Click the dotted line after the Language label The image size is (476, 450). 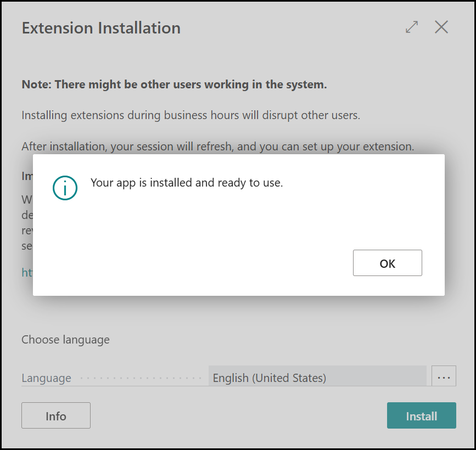pos(141,378)
